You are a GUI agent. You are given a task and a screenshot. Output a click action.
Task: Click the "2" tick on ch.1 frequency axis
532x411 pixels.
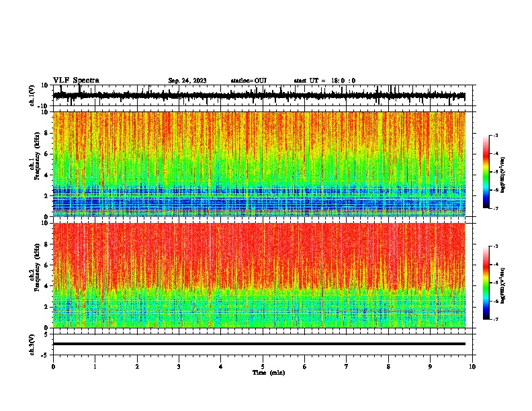pyautogui.click(x=46, y=196)
